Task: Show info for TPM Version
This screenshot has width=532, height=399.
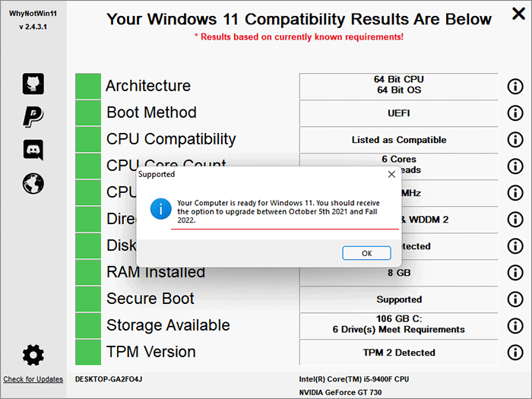Action: click(515, 353)
